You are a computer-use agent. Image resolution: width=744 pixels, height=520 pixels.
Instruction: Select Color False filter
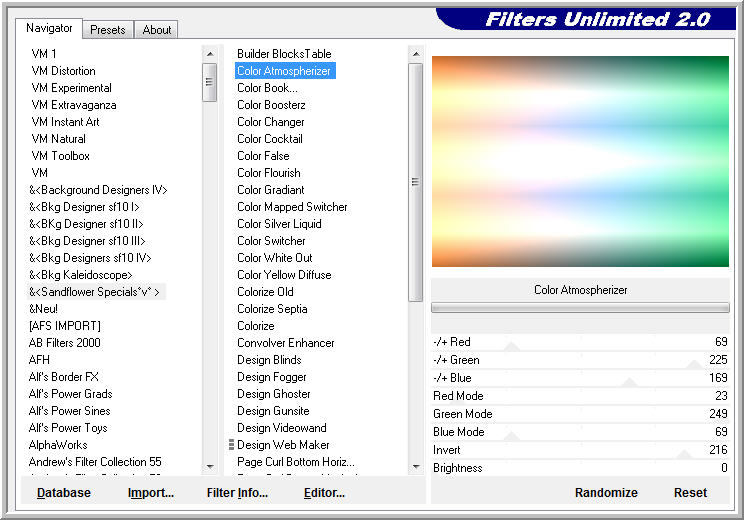tap(263, 156)
